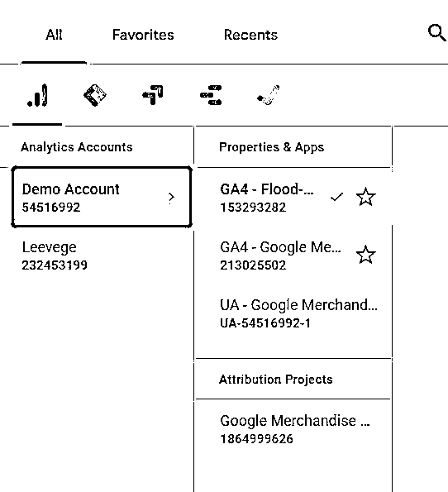Viewport: 448px width, 492px height.
Task: Select GA4 - Google Me... property 213025502
Action: (293, 256)
